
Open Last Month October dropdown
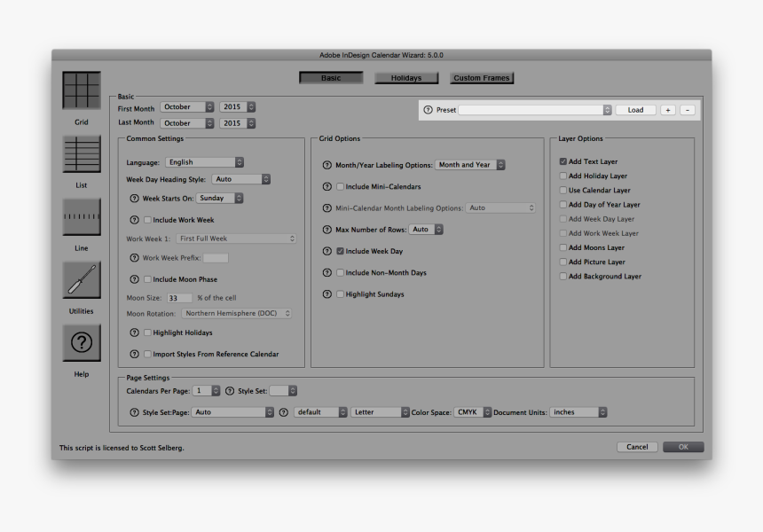coord(187,123)
